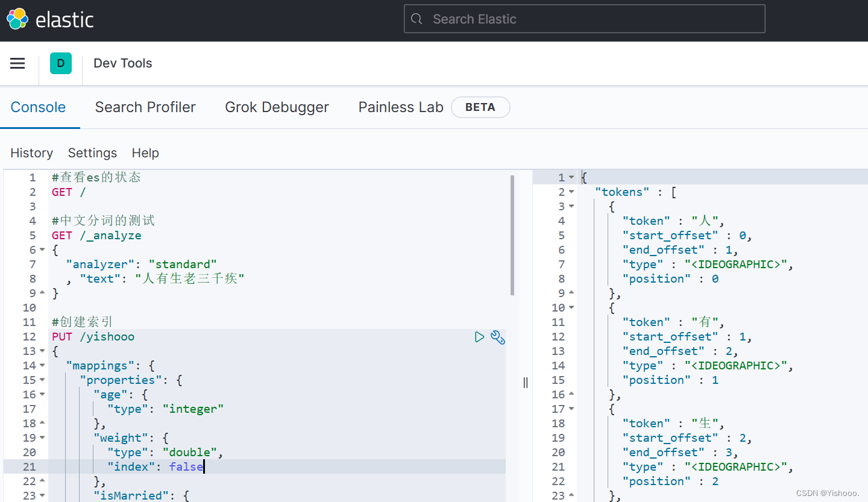Click the "analyzer": "standard" line
The width and height of the screenshot is (868, 502).
point(141,265)
